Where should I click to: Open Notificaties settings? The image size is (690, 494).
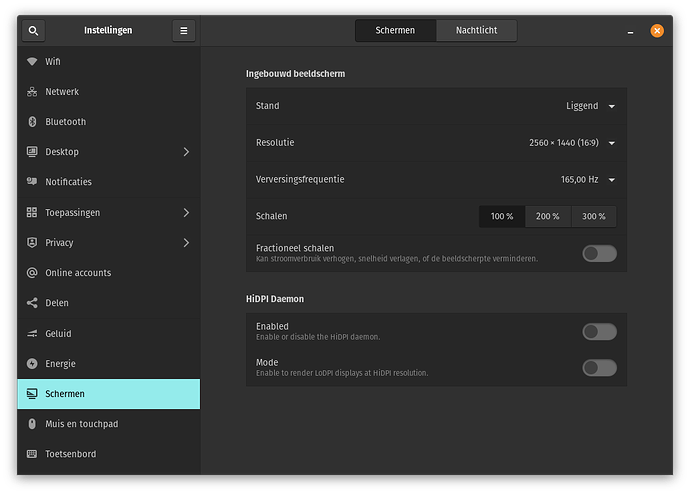109,182
